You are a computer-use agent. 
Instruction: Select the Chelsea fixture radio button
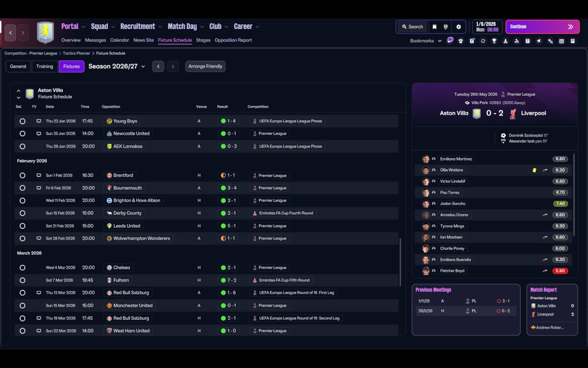click(x=23, y=268)
